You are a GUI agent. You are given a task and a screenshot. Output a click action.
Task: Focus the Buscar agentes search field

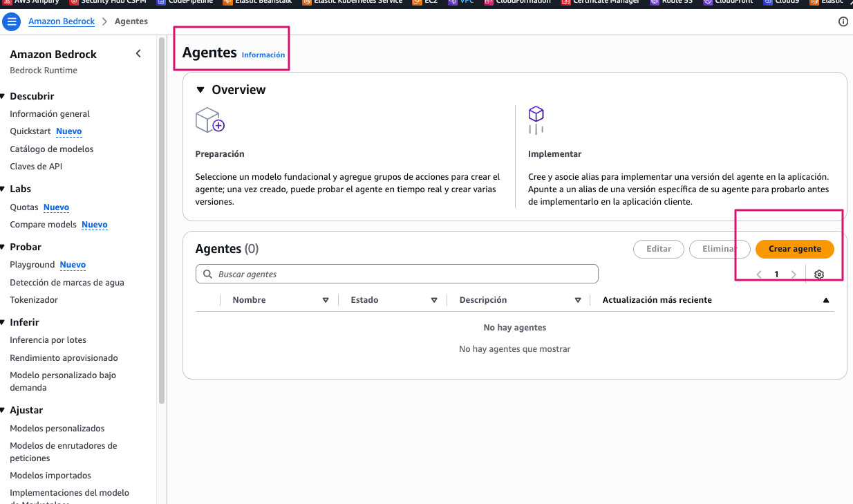coord(397,274)
